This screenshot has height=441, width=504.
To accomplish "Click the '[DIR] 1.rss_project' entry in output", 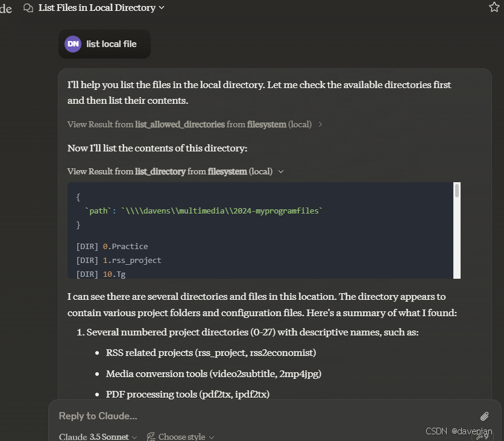I will (119, 260).
